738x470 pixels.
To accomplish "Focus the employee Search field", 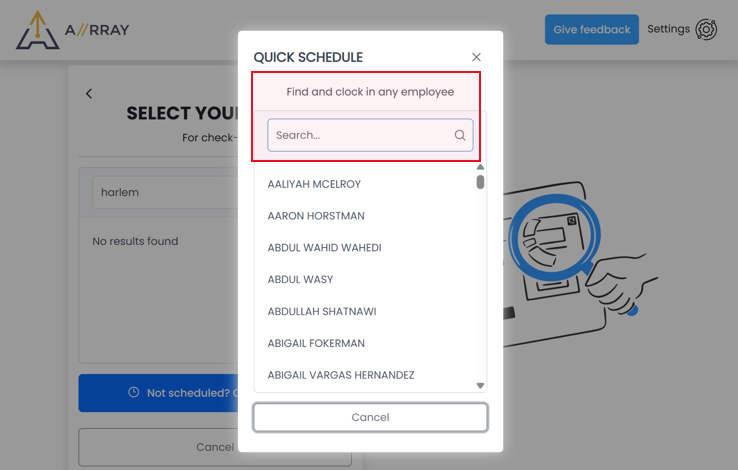I will [x=370, y=135].
